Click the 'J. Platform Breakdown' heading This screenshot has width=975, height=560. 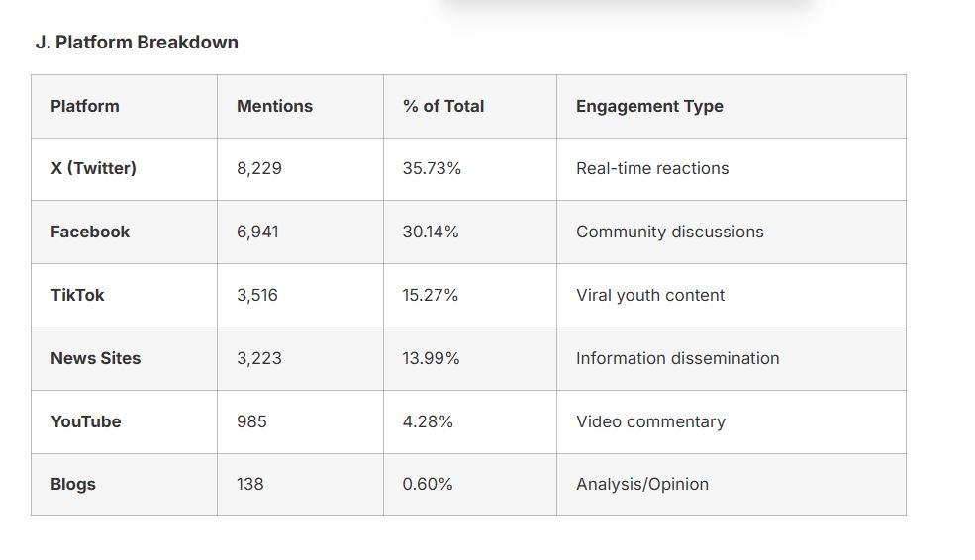[x=137, y=43]
